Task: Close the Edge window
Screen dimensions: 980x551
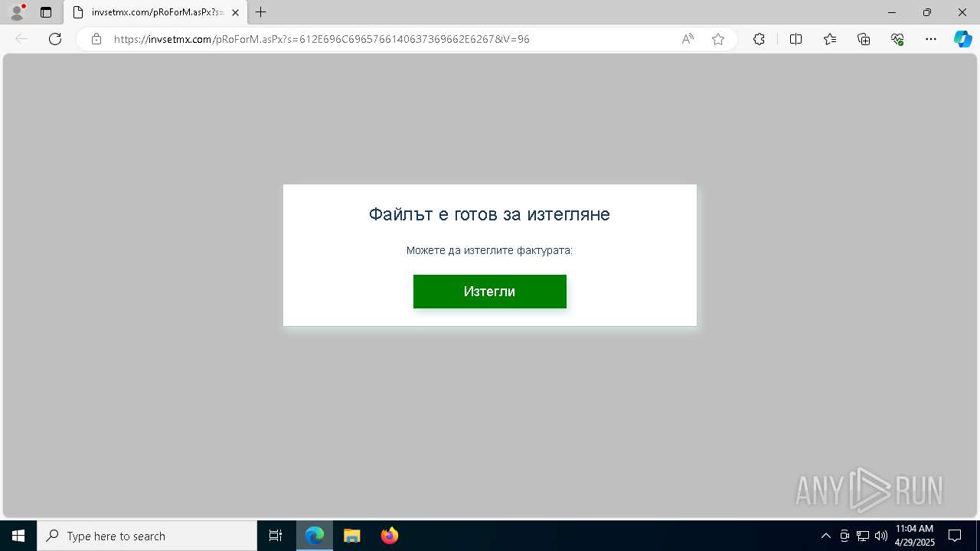Action: (962, 12)
